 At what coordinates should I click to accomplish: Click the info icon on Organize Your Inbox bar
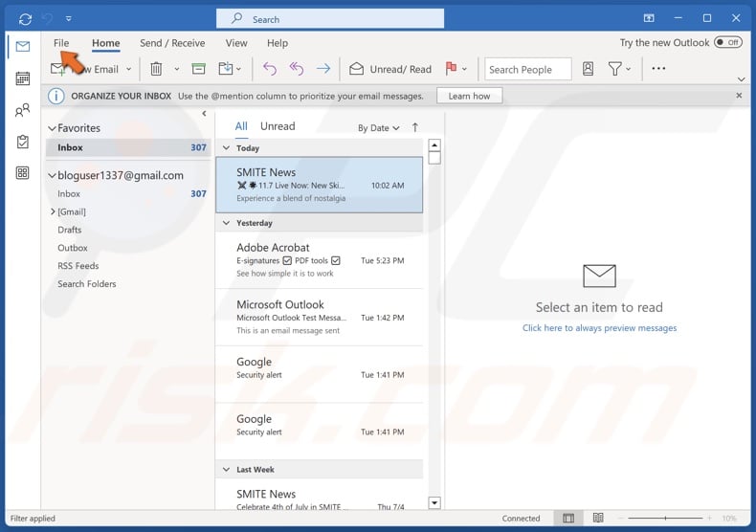click(x=56, y=96)
